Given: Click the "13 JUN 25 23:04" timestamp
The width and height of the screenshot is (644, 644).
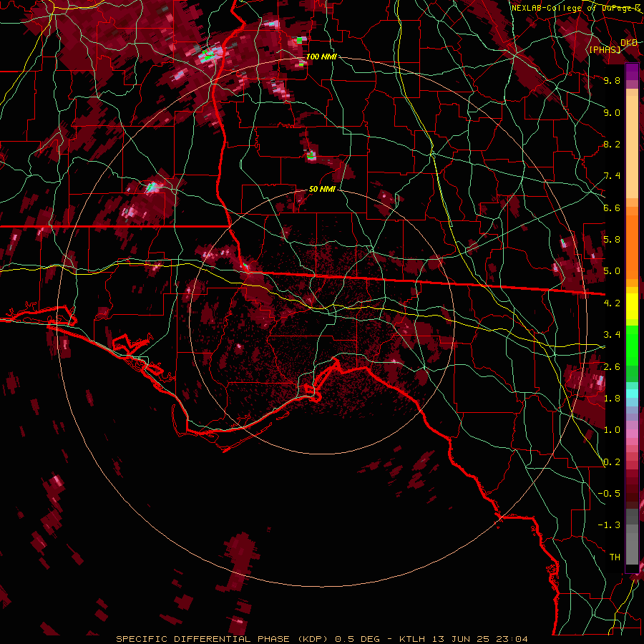Looking at the screenshot, I should coord(479,639).
